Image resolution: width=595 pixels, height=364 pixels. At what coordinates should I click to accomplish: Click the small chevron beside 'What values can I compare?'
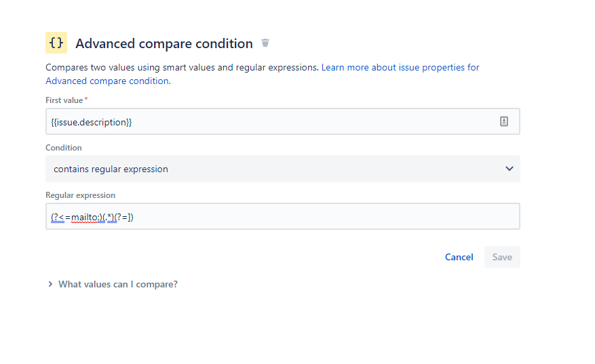50,284
